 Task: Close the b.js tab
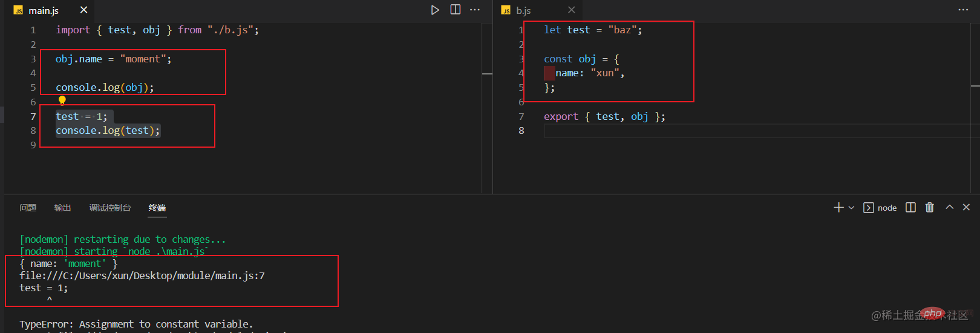pyautogui.click(x=571, y=10)
